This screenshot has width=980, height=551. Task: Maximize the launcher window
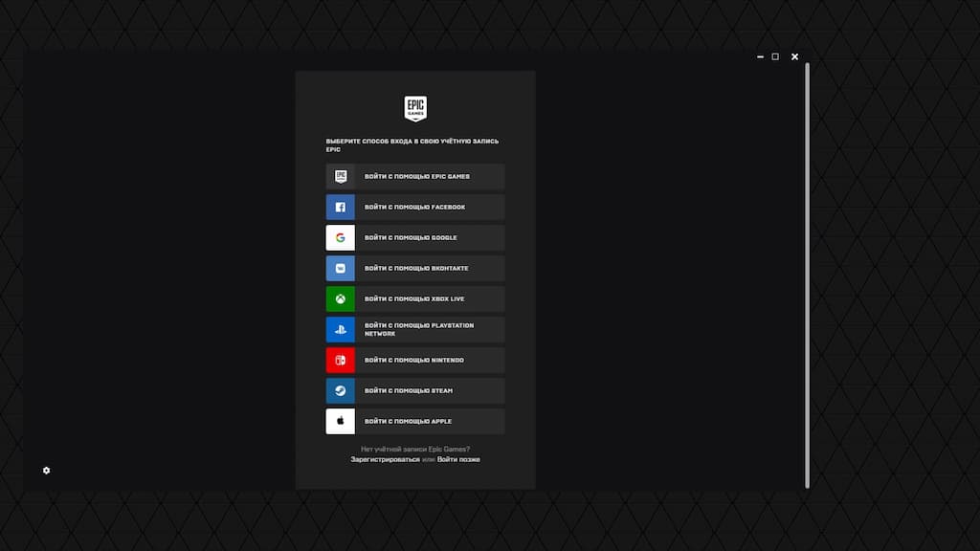775,56
